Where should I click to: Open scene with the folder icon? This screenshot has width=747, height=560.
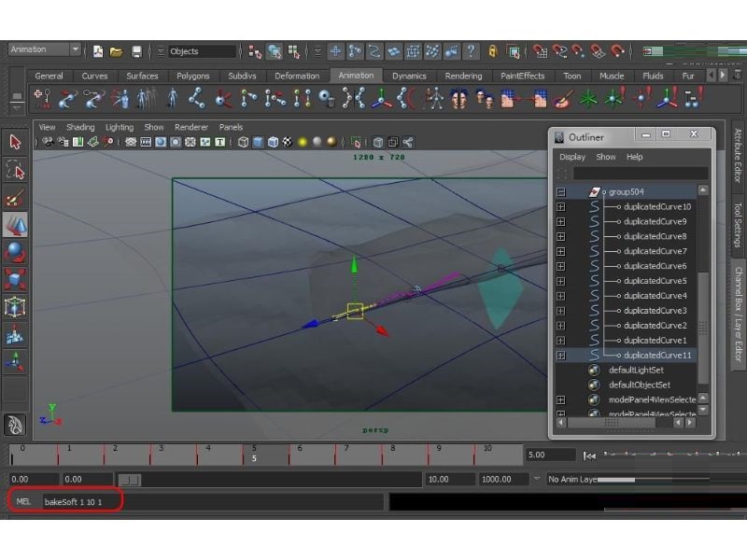pos(116,51)
